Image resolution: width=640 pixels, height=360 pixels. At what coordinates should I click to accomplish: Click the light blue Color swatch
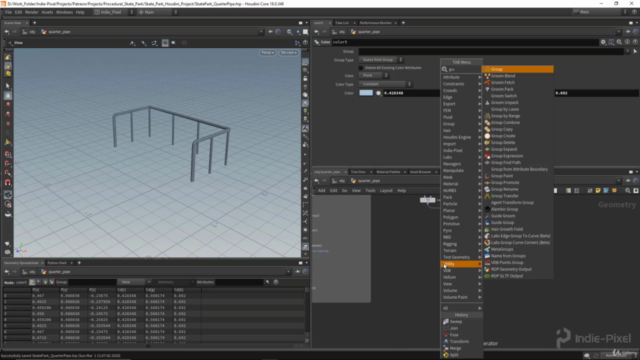366,93
